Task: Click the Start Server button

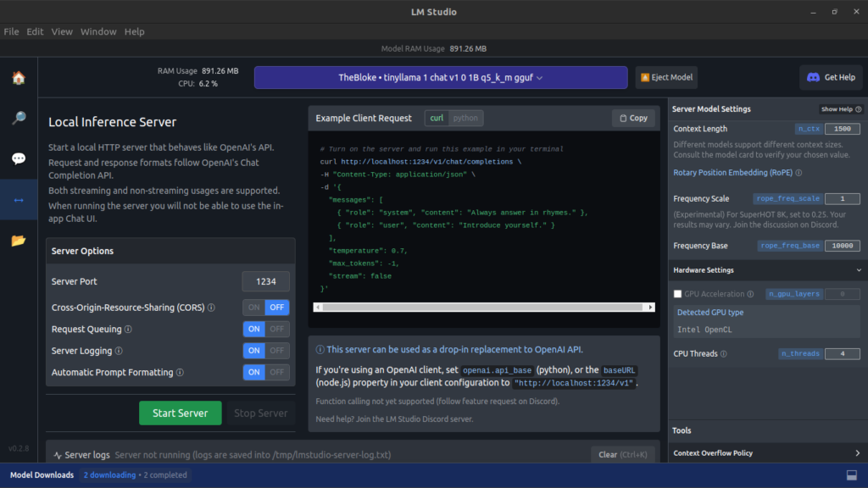Action: 180,413
